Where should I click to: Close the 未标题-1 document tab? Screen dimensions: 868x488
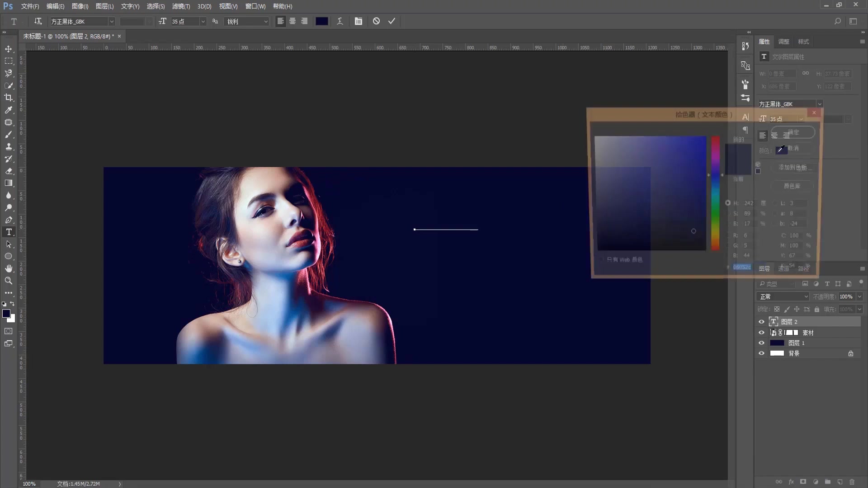[x=119, y=36]
